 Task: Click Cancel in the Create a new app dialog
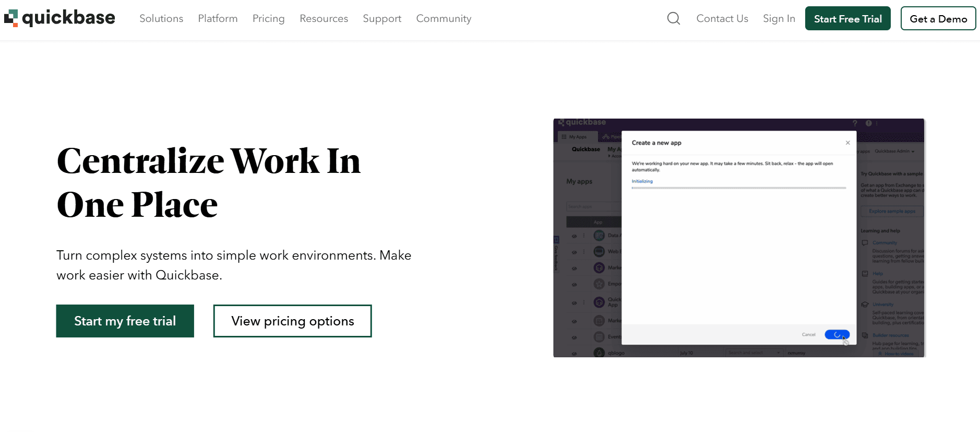tap(808, 334)
